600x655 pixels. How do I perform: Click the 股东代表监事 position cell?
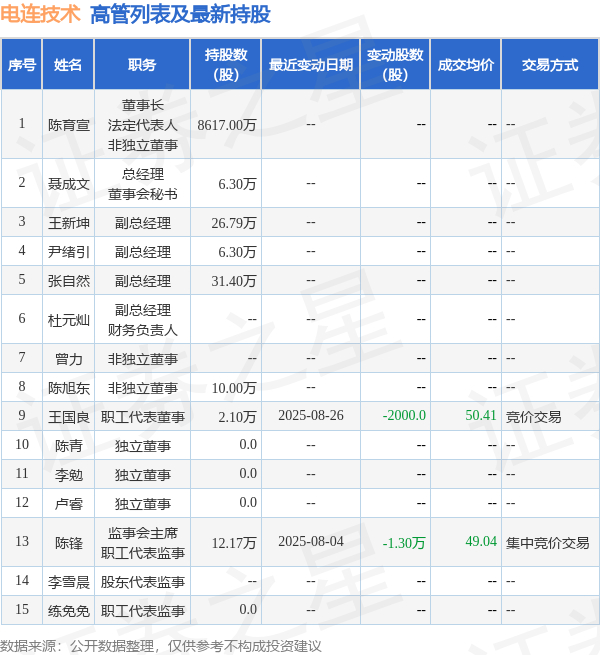(x=142, y=582)
